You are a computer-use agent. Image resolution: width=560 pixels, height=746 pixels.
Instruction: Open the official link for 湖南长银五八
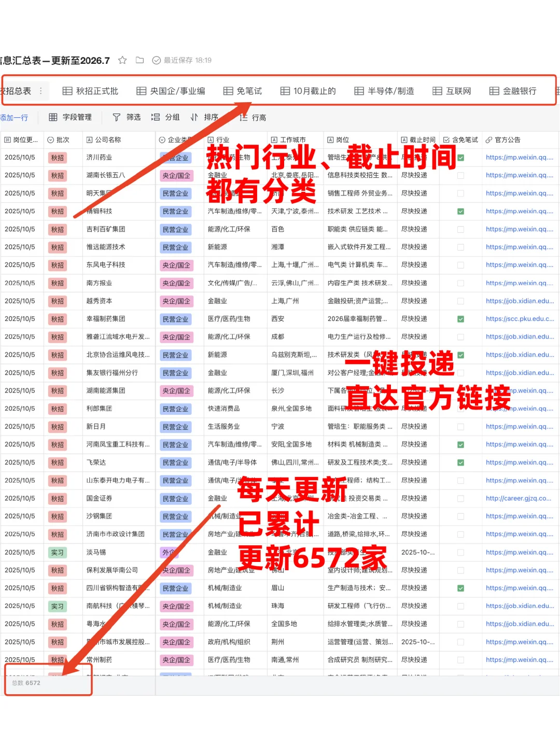pyautogui.click(x=520, y=175)
